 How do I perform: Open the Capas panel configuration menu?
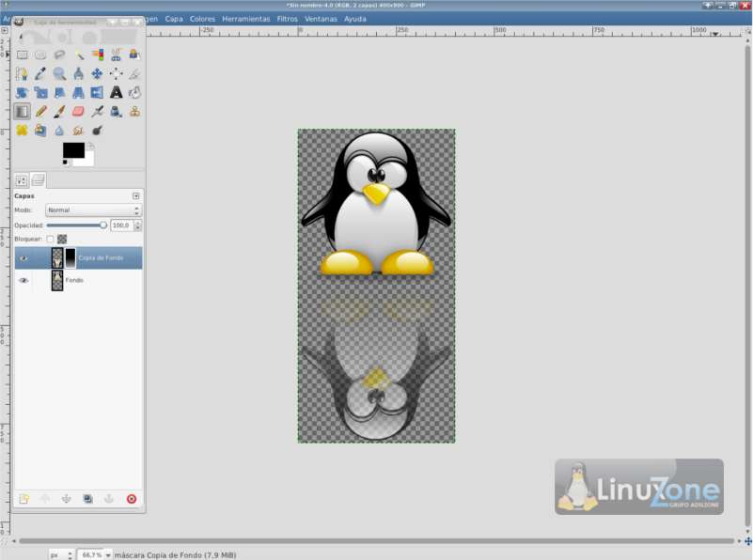[136, 195]
